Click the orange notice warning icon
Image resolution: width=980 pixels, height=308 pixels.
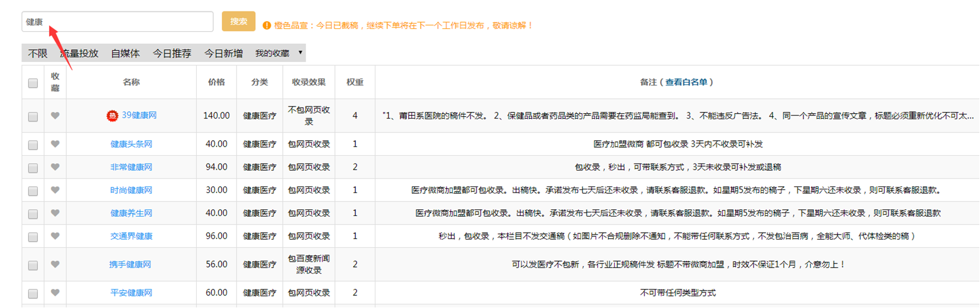pos(267,25)
